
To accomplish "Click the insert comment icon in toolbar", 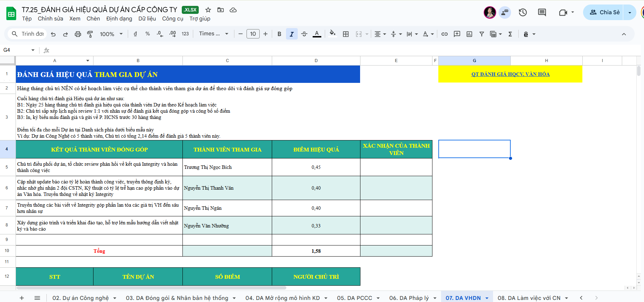I will click(457, 34).
